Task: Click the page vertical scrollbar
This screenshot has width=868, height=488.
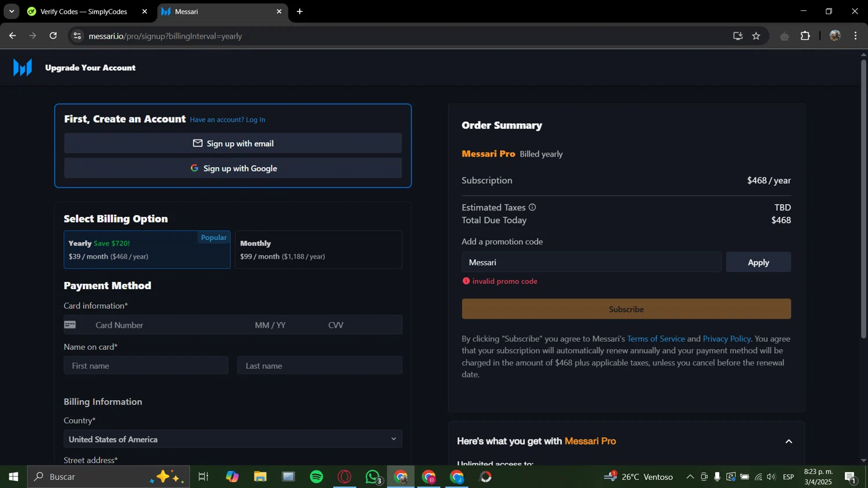Action: click(x=863, y=199)
